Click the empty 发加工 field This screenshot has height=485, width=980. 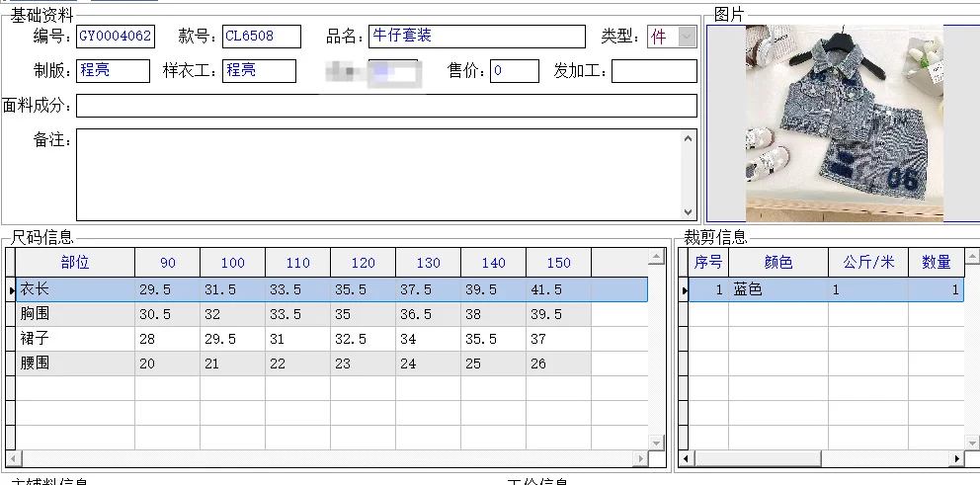[x=654, y=70]
